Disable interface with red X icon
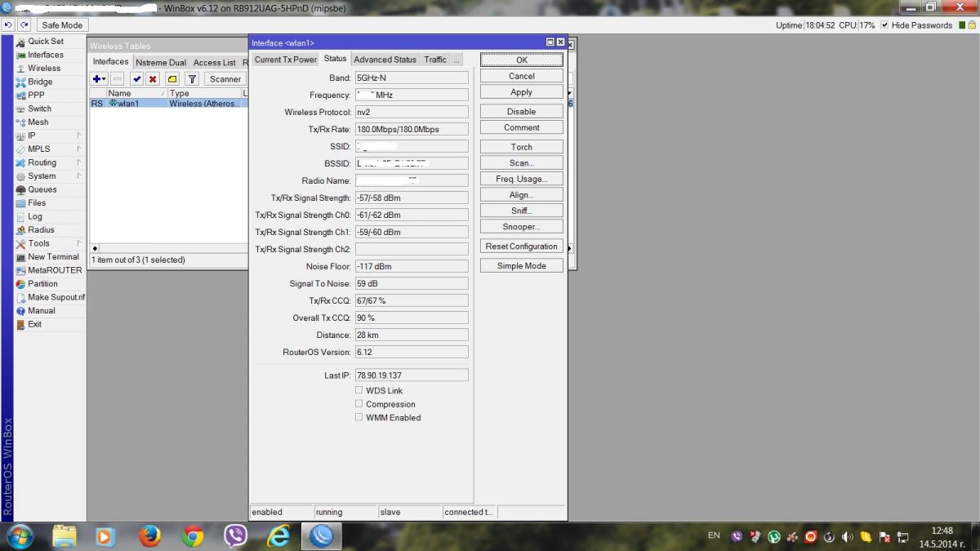 click(153, 79)
